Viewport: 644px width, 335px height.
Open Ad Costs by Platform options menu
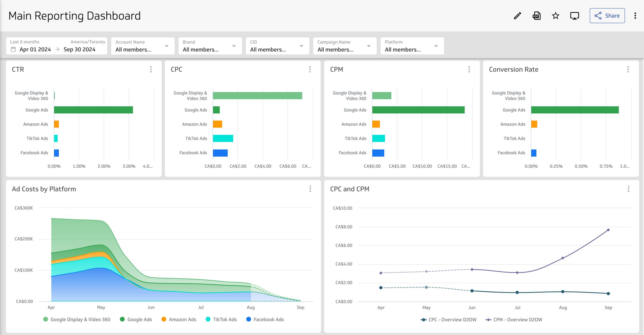(x=310, y=189)
